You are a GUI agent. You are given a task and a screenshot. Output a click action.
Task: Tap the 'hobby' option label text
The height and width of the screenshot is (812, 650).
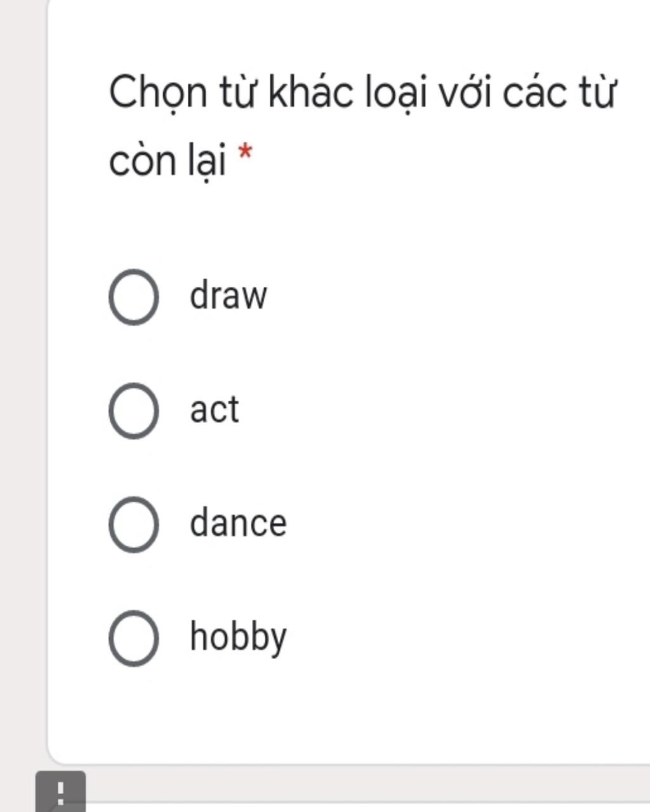238,638
